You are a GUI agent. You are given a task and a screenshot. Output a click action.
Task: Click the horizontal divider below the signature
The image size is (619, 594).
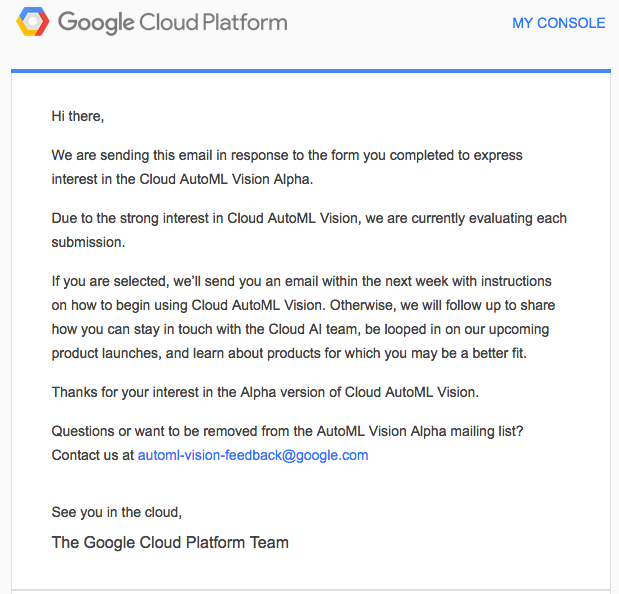(x=310, y=579)
